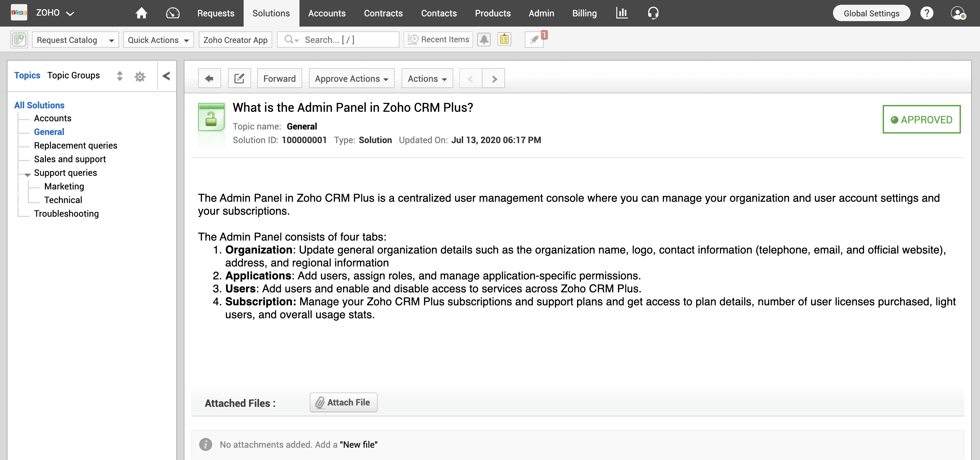This screenshot has height=460, width=980.
Task: Expand the Quick Actions dropdown
Action: (158, 40)
